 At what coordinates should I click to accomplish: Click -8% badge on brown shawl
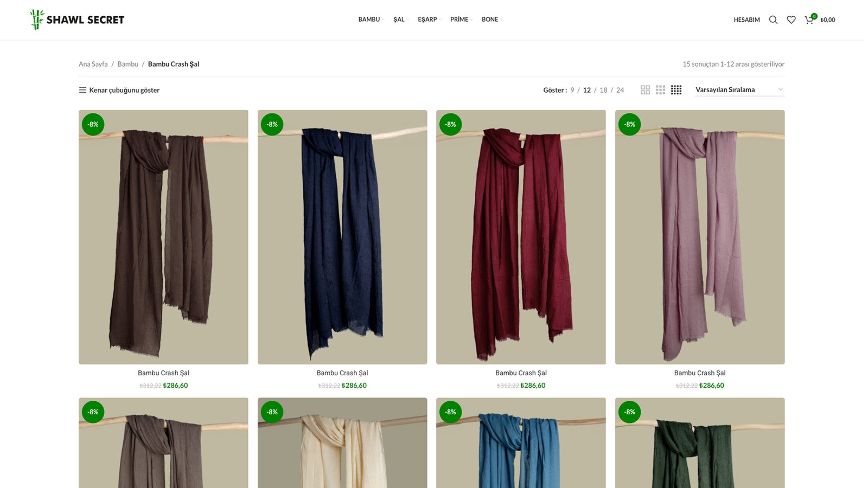point(93,124)
